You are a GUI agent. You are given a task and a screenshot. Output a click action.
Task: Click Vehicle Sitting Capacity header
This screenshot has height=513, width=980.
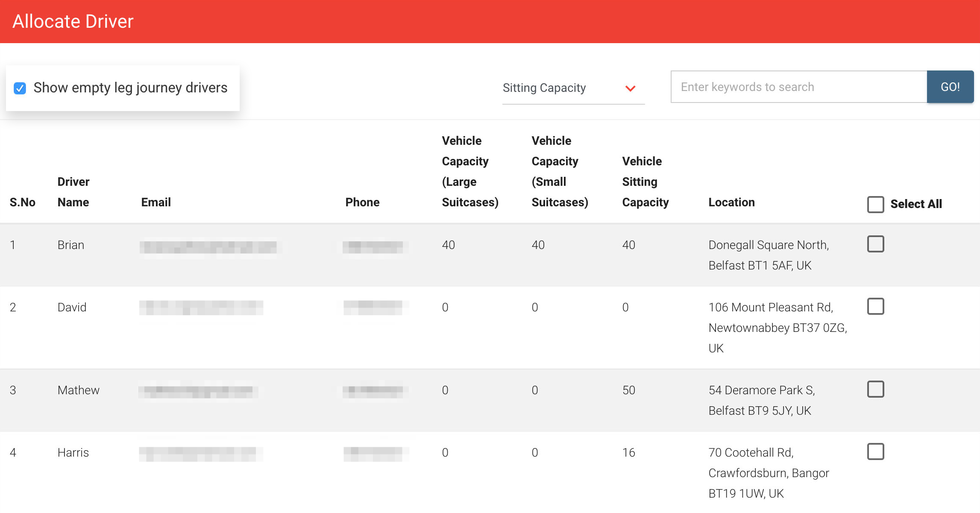[646, 182]
